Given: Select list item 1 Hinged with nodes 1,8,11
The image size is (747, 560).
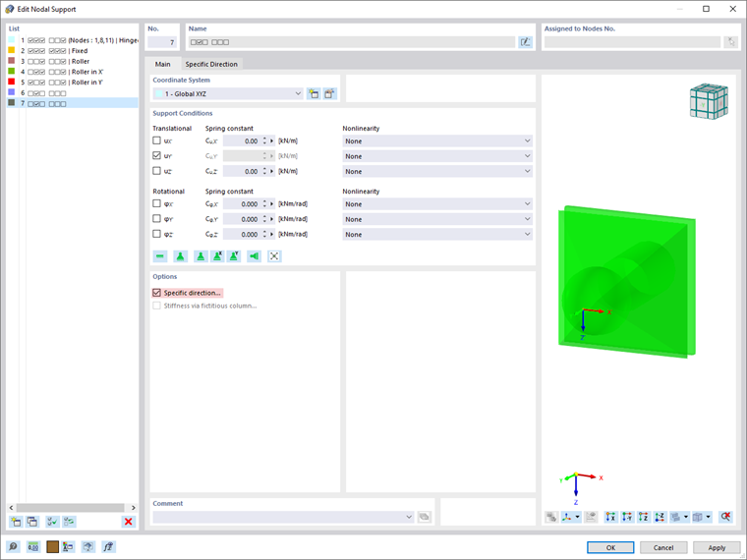Looking at the screenshot, I should (73, 40).
